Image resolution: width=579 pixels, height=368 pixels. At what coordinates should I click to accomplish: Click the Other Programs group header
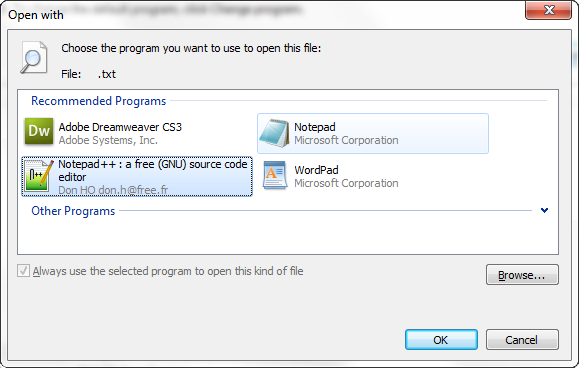pos(73,211)
